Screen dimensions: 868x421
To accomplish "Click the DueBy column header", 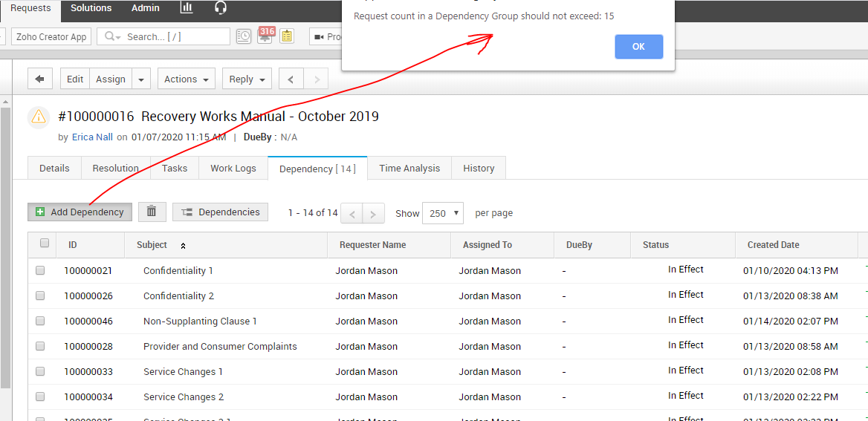I will click(x=579, y=244).
